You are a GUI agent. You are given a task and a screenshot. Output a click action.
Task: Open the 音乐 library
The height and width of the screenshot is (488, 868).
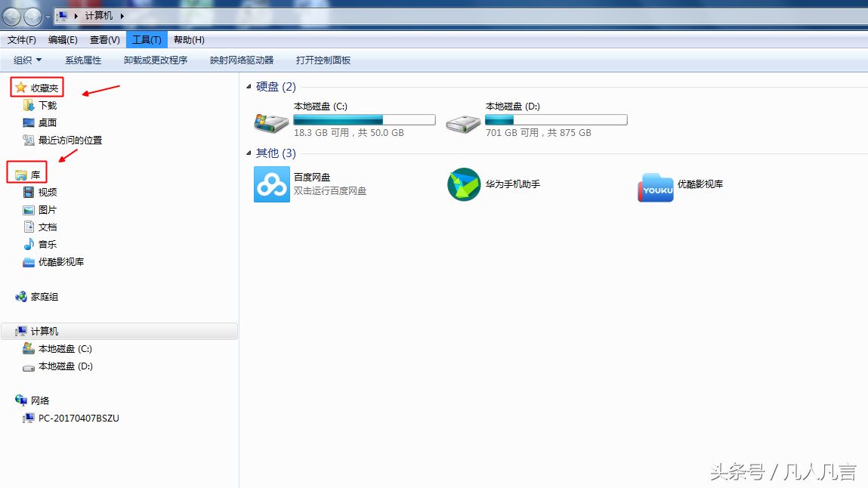pos(48,245)
